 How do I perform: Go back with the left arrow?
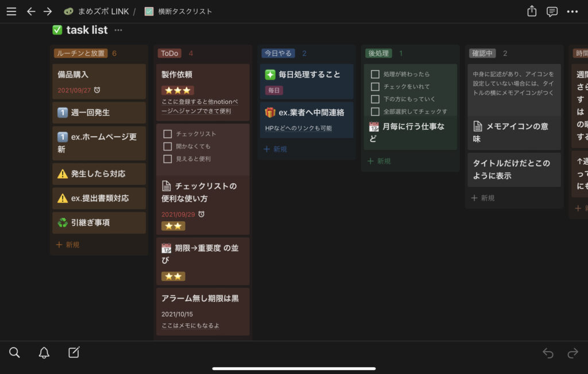31,11
